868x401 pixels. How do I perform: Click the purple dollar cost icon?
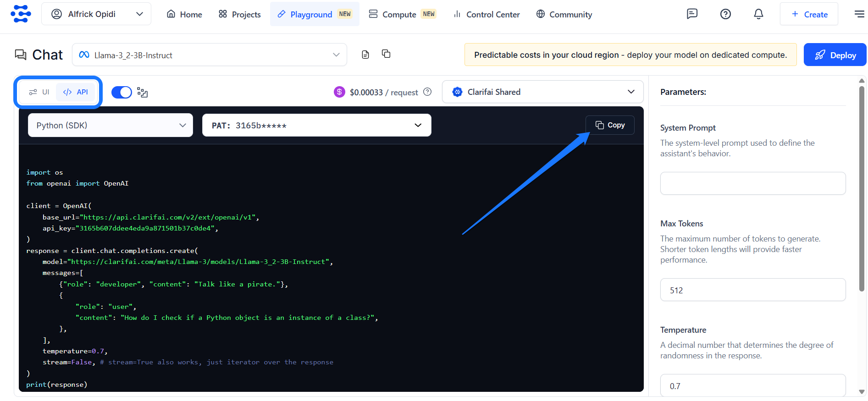click(x=339, y=92)
